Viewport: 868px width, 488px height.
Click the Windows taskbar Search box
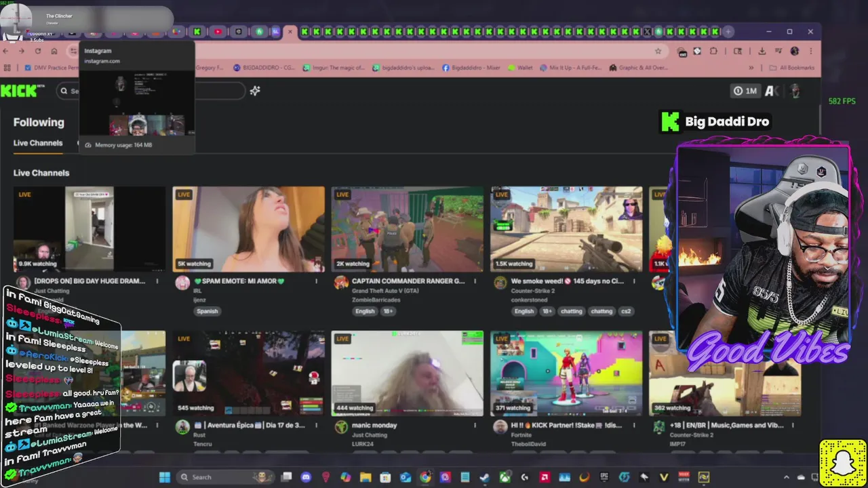(225, 477)
